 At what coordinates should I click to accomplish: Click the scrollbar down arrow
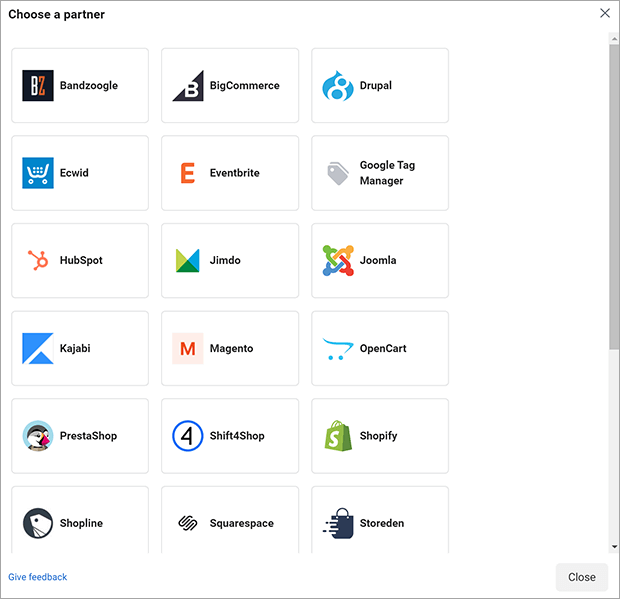click(x=614, y=547)
